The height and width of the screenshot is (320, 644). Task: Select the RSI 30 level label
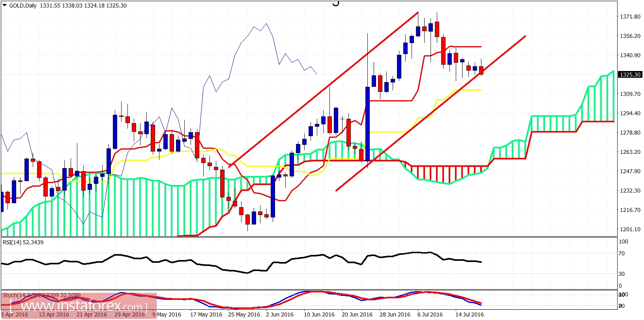pyautogui.click(x=622, y=273)
